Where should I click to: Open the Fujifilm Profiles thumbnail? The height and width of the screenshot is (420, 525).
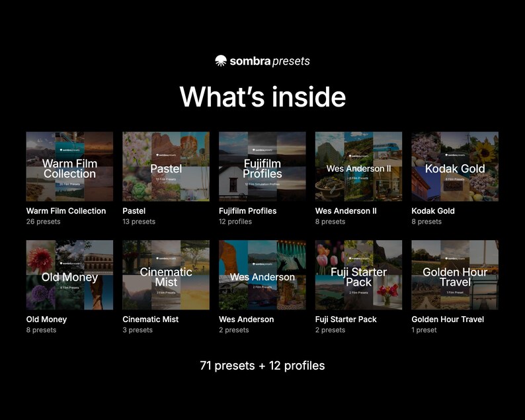pos(262,167)
